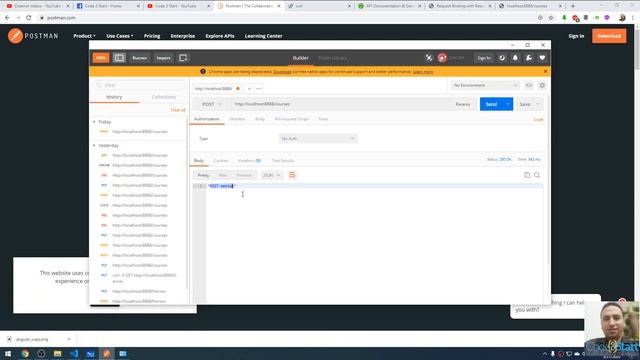Click the request URL input field

tap(340, 104)
